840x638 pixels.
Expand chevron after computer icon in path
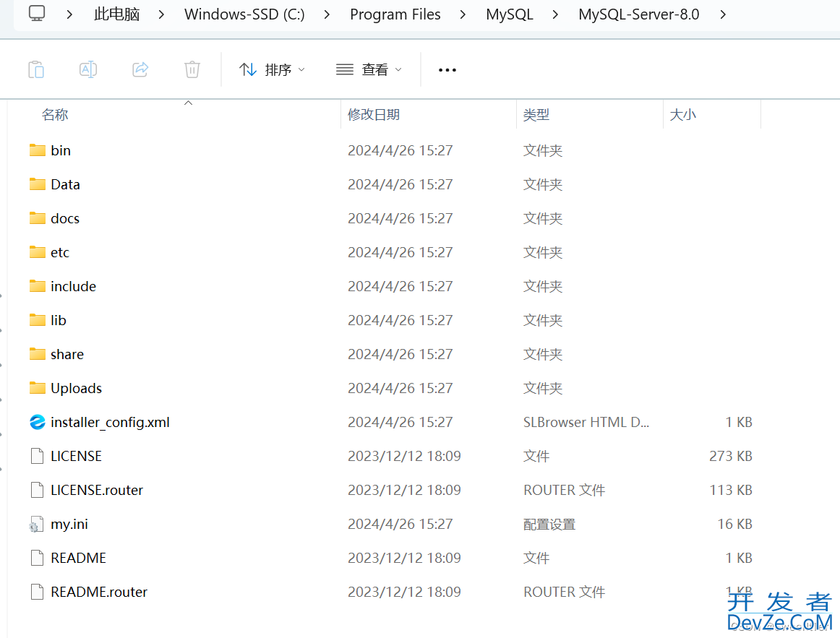[x=69, y=14]
